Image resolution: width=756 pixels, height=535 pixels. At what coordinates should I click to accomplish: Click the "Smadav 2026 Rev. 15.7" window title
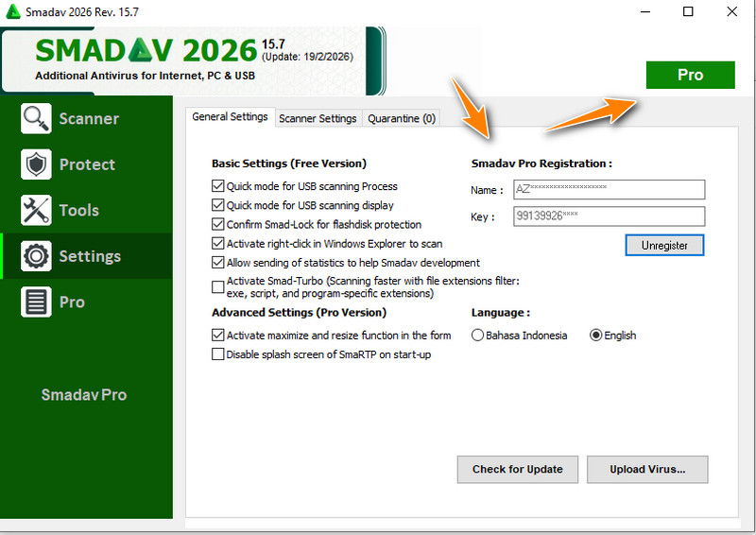click(x=82, y=12)
